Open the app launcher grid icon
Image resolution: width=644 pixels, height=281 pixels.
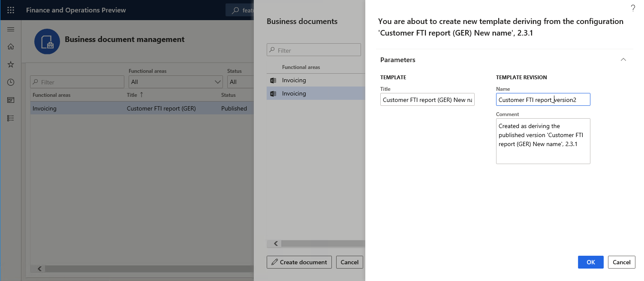pos(11,10)
